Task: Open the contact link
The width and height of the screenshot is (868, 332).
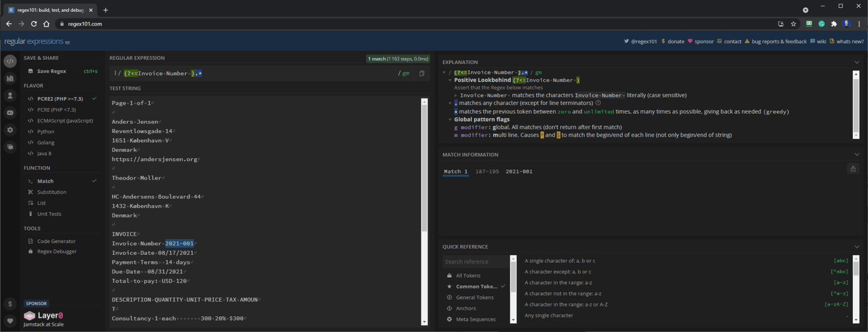Action: [x=729, y=41]
